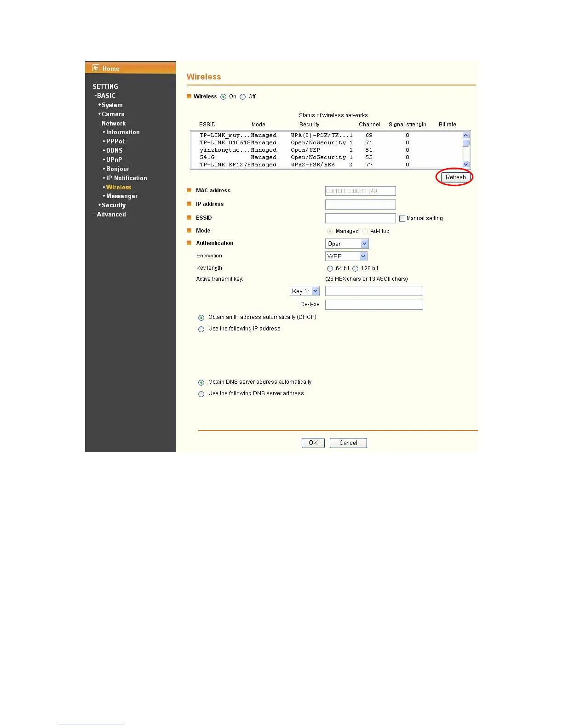Open the Encryption WEP dropdown
Viewport: 563px width, 728px height.
pos(346,256)
